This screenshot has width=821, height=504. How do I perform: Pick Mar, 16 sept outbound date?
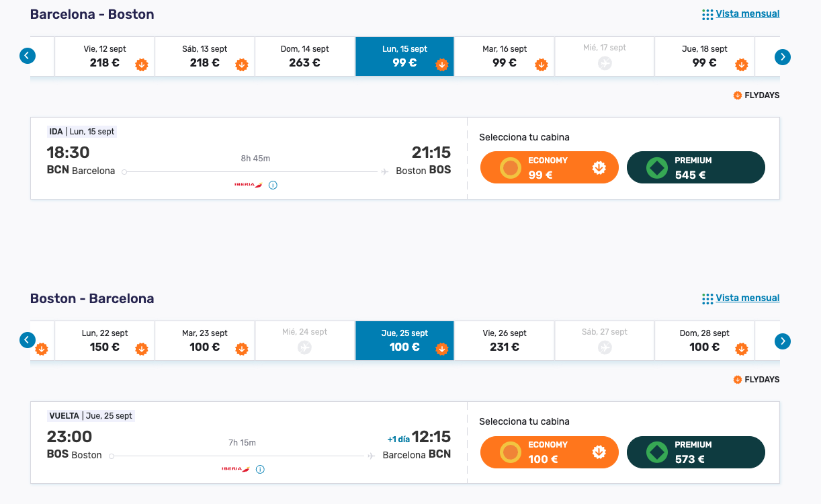pyautogui.click(x=505, y=56)
